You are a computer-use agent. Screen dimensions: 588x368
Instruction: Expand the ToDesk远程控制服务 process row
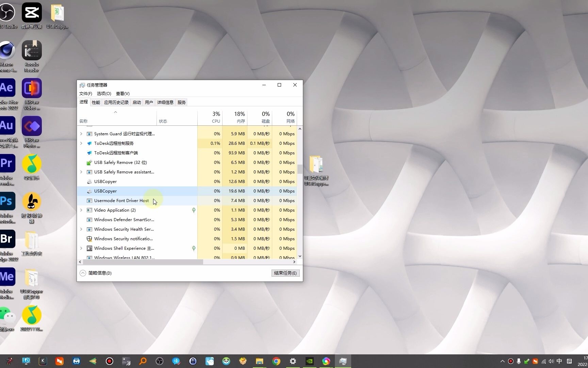click(x=81, y=143)
